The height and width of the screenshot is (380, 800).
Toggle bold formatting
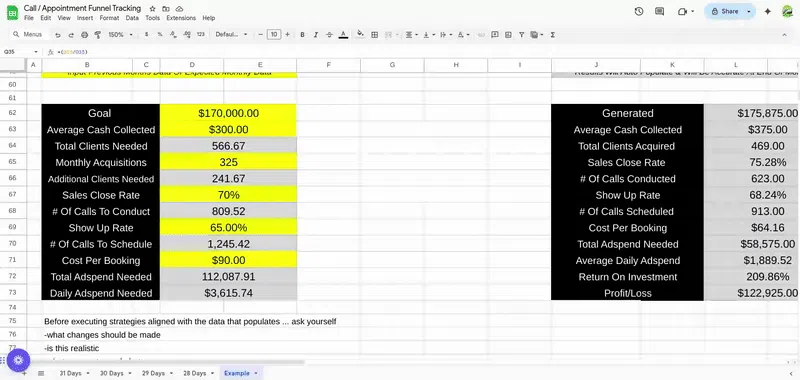[x=302, y=35]
